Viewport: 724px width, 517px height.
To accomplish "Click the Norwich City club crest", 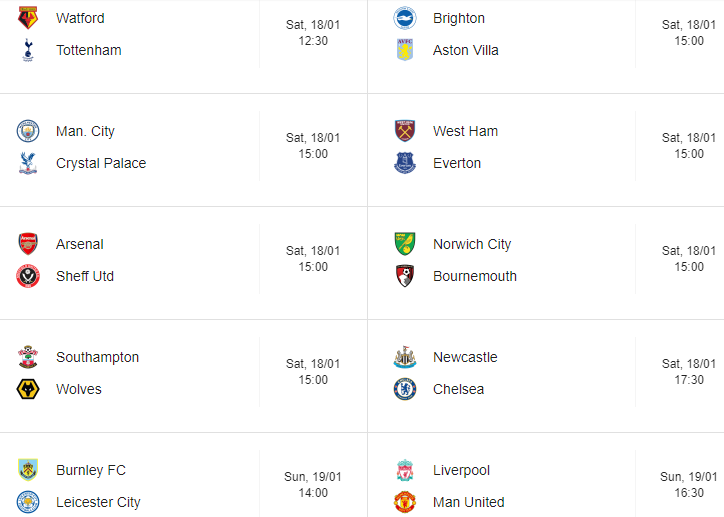I will coord(405,244).
